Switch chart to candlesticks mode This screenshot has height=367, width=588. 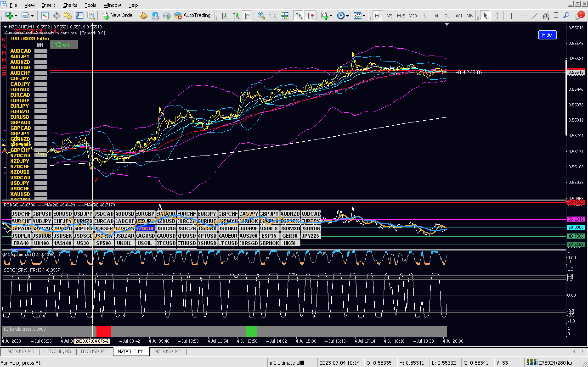236,16
